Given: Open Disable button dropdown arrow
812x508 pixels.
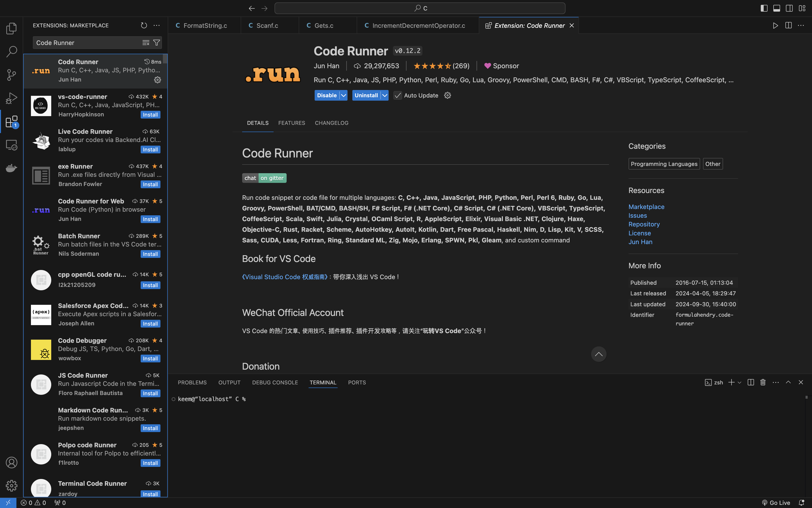Looking at the screenshot, I should 344,95.
